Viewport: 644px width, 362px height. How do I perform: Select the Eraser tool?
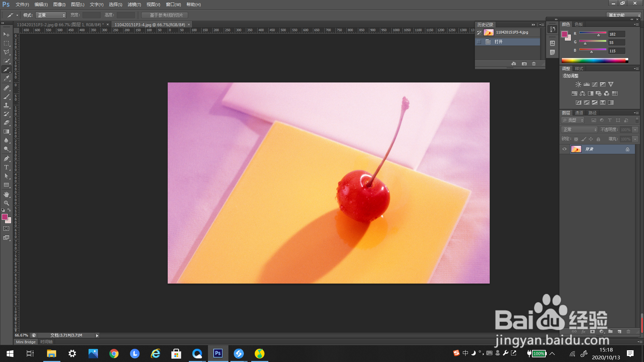tap(6, 123)
